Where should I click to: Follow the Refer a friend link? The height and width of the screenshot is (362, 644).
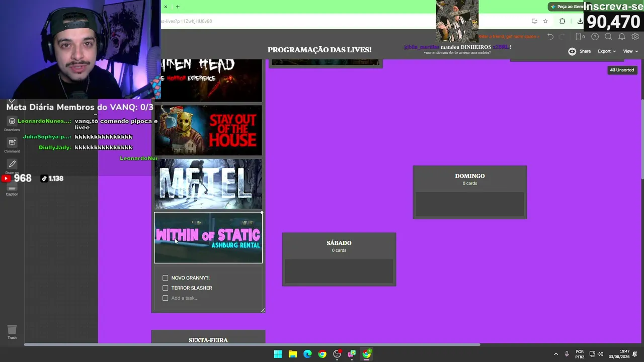pyautogui.click(x=509, y=37)
